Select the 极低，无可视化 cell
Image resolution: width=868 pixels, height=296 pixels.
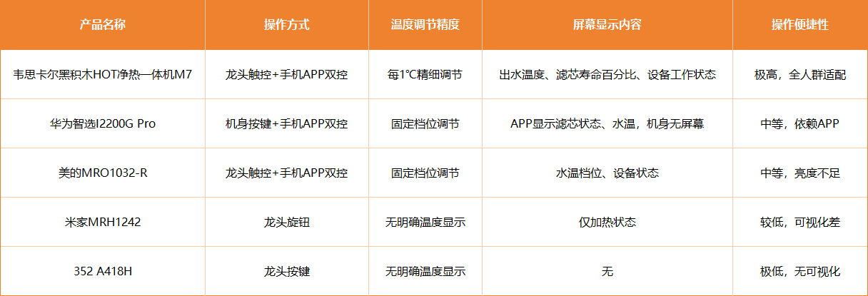tap(799, 271)
